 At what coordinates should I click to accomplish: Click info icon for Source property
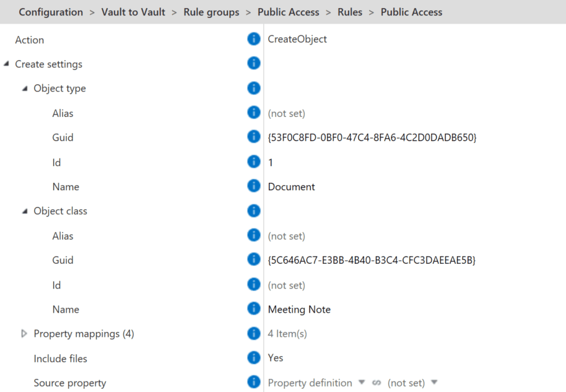(253, 382)
